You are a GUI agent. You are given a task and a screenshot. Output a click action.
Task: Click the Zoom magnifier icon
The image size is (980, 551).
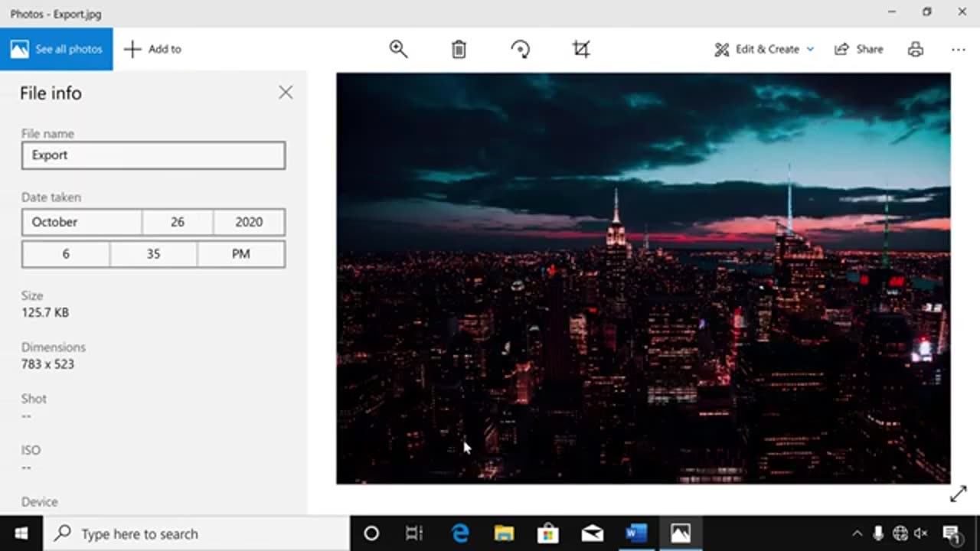[398, 49]
